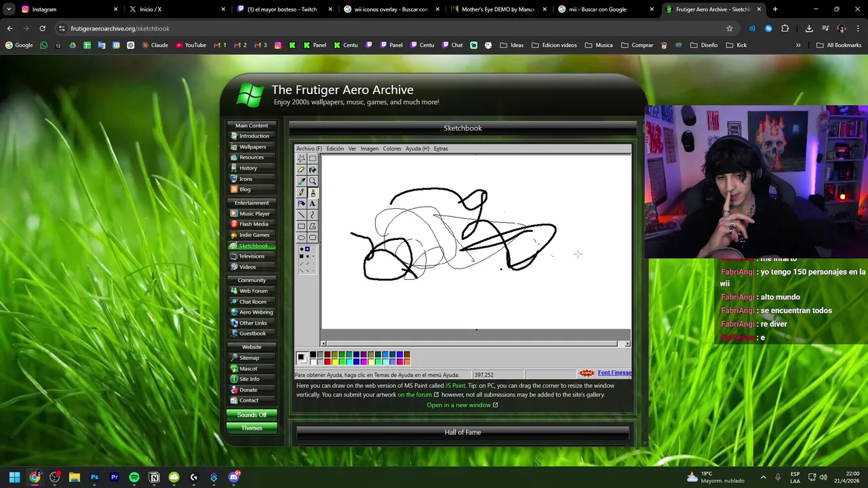Click the 'Open in a new window' link
Screen dimensions: 868x488
[x=462, y=405]
